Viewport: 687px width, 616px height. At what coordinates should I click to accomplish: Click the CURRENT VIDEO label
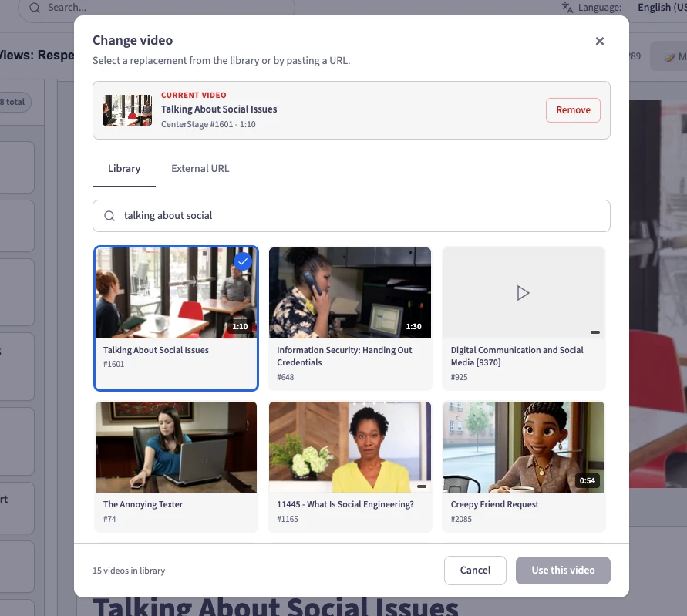point(194,95)
